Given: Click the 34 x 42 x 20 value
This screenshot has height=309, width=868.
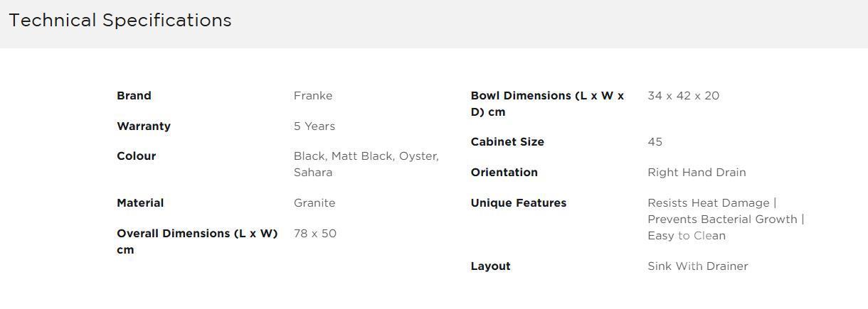Looking at the screenshot, I should pyautogui.click(x=684, y=96).
